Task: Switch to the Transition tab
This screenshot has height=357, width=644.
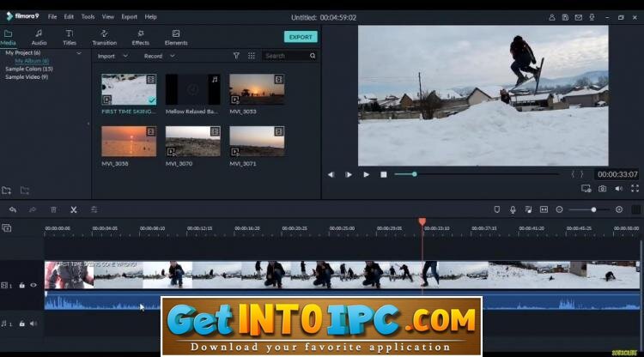Action: 104,38
